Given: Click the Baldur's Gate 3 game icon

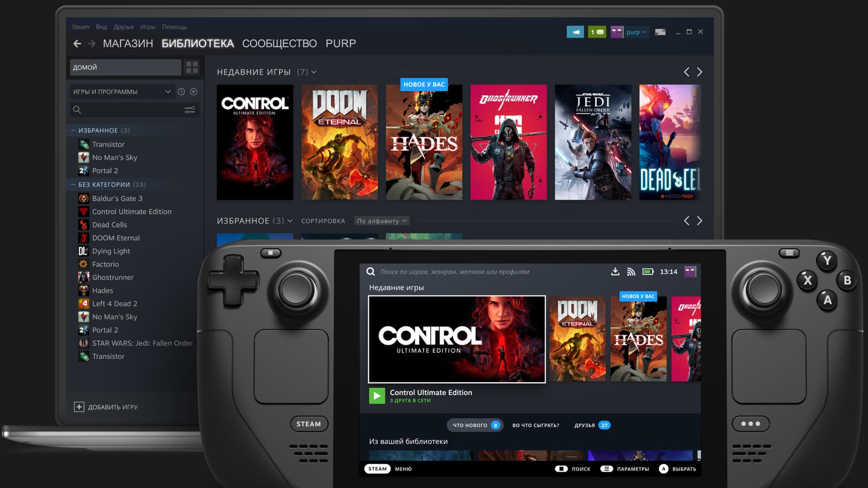Looking at the screenshot, I should point(84,198).
